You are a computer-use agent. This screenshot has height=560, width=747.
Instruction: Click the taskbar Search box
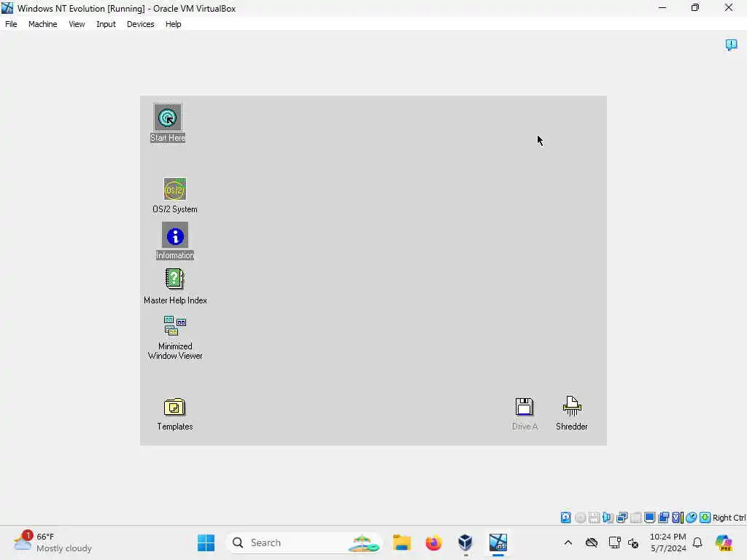click(305, 542)
